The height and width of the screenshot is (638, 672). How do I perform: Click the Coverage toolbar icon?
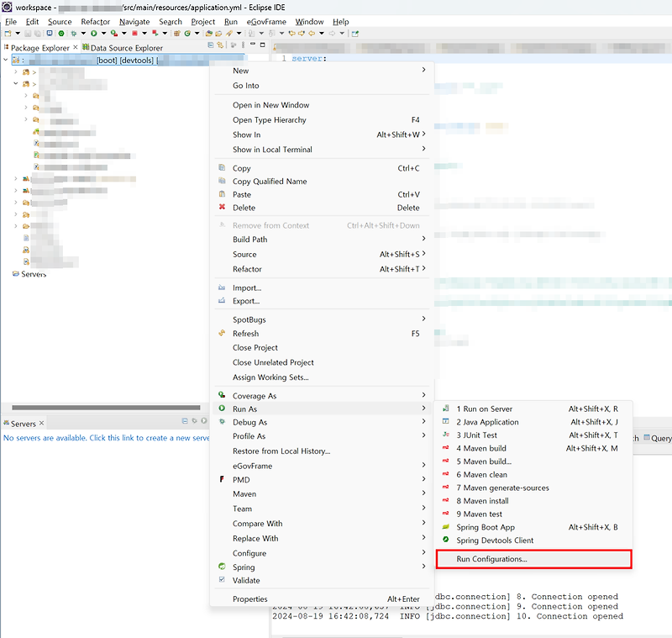114,34
